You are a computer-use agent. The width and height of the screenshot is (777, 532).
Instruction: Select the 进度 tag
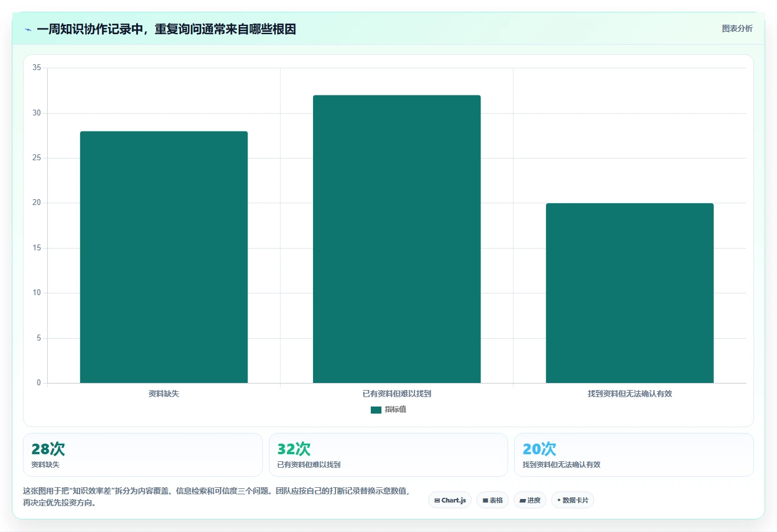pyautogui.click(x=530, y=500)
